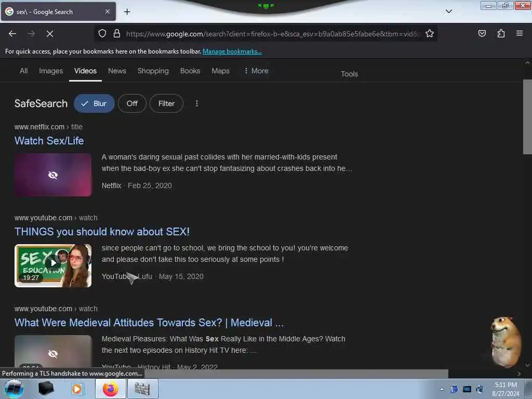Go back to the previous page

[12, 34]
